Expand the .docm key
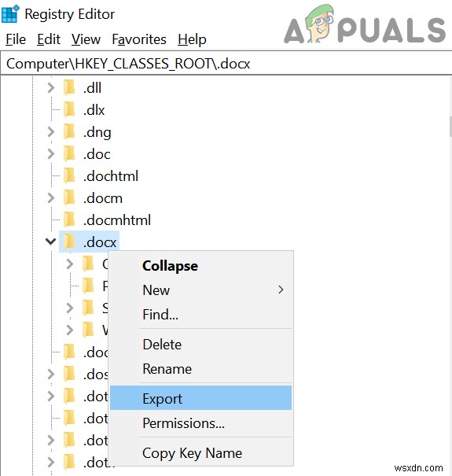 click(x=51, y=198)
